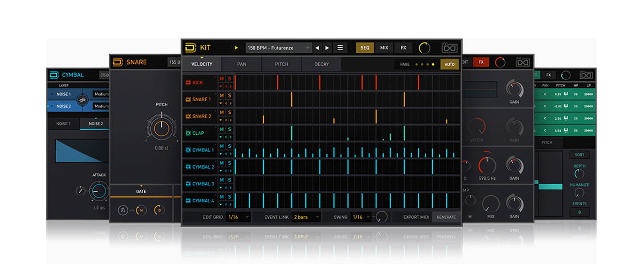The width and height of the screenshot is (644, 264).
Task: Open the EVENT LINK 2 bars dropdown
Action: coord(307,217)
